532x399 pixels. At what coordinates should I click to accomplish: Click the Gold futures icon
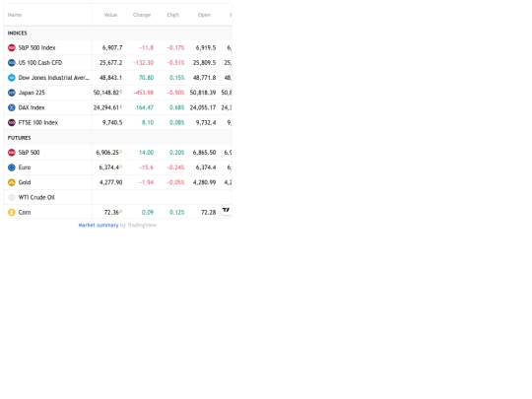coord(12,182)
